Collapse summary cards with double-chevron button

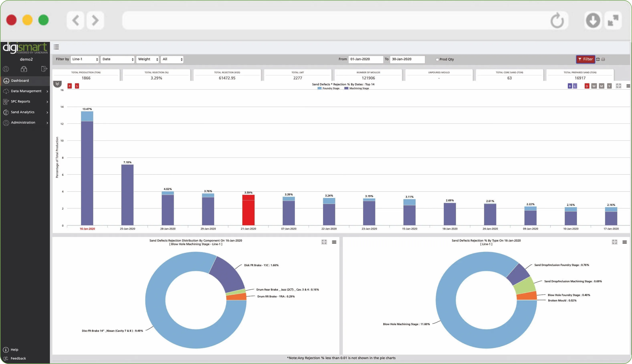(x=57, y=84)
